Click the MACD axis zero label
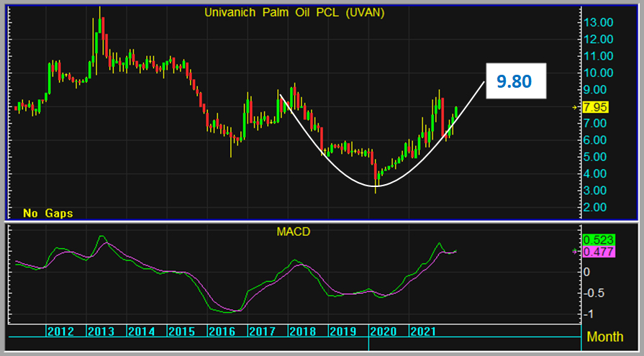The height and width of the screenshot is (356, 644). (x=586, y=272)
